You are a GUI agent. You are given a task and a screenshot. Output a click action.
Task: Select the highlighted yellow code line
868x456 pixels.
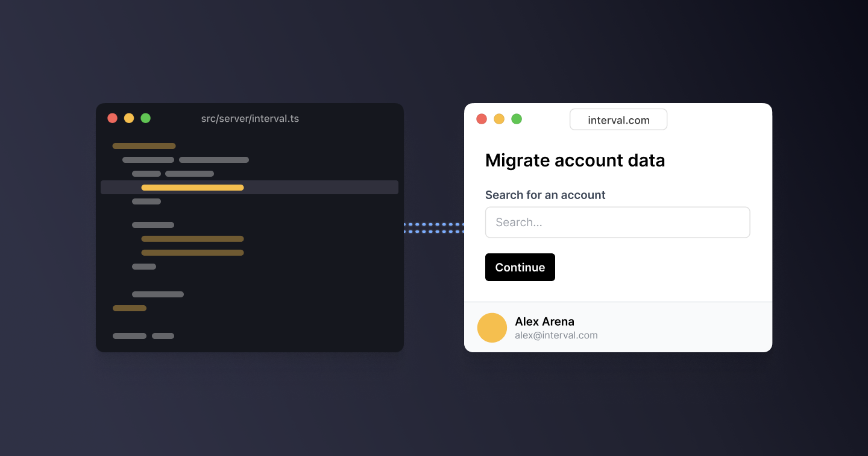coord(192,188)
